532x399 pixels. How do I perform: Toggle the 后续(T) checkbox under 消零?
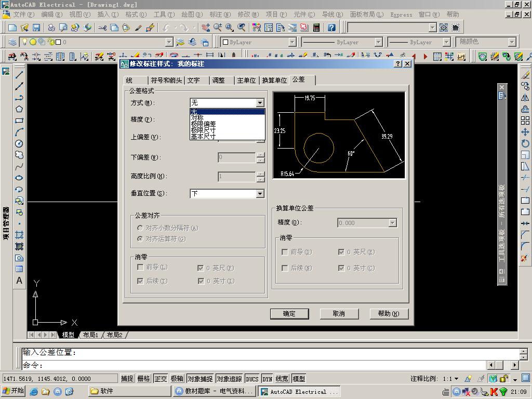(140, 281)
